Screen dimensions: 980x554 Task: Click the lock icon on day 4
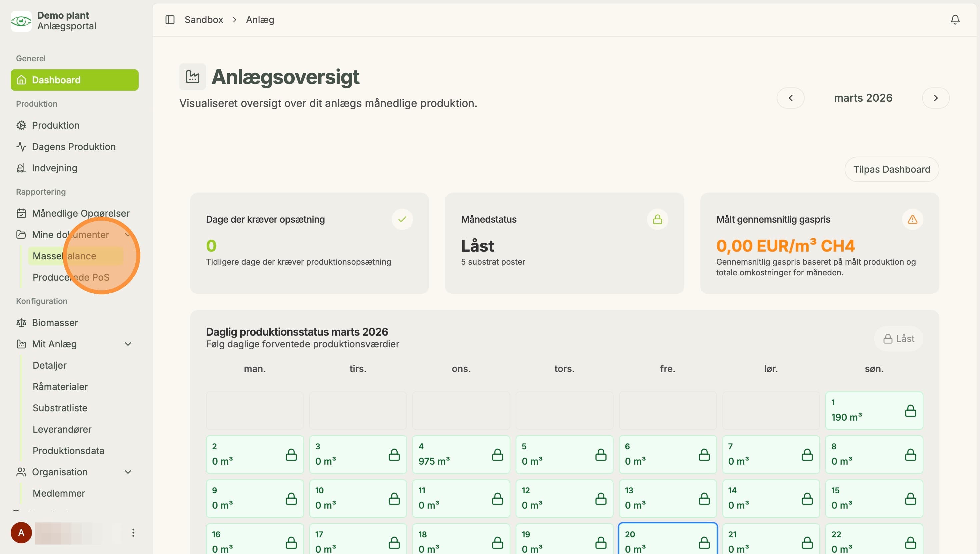point(497,454)
